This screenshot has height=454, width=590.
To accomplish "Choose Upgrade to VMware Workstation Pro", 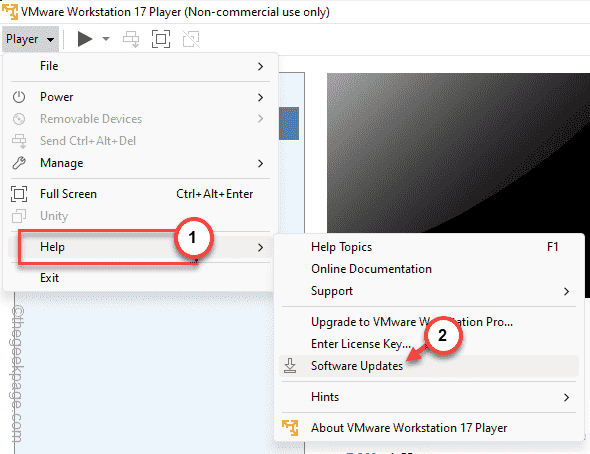I will (429, 322).
